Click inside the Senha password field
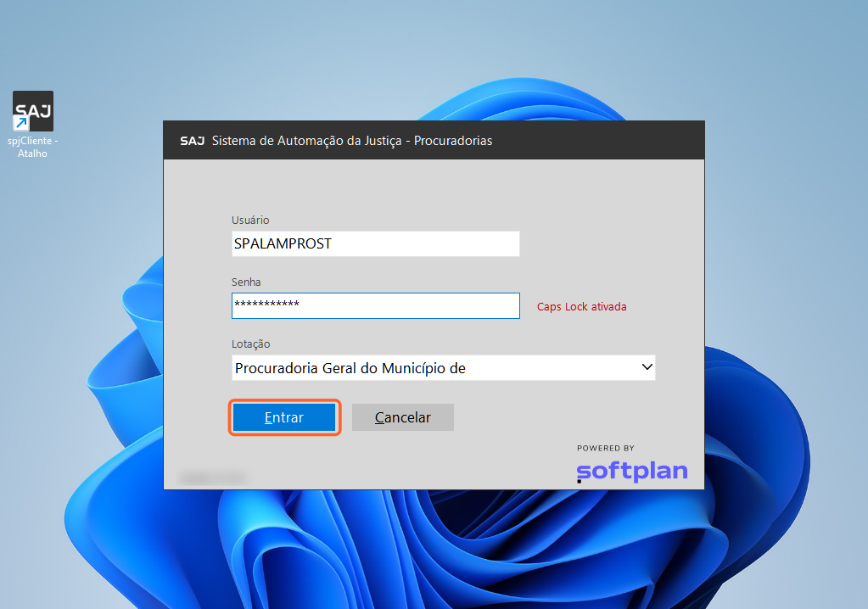 tap(375, 306)
